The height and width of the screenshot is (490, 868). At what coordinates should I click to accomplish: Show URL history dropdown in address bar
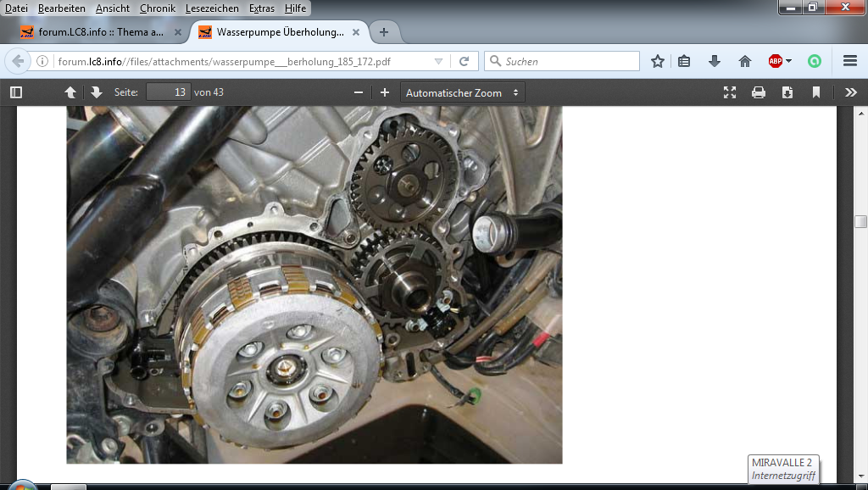click(438, 61)
